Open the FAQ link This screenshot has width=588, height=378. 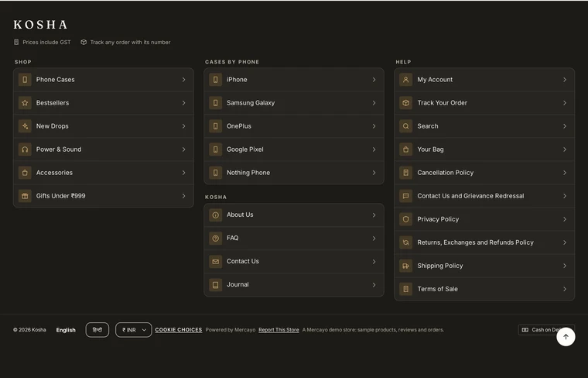tap(294, 239)
